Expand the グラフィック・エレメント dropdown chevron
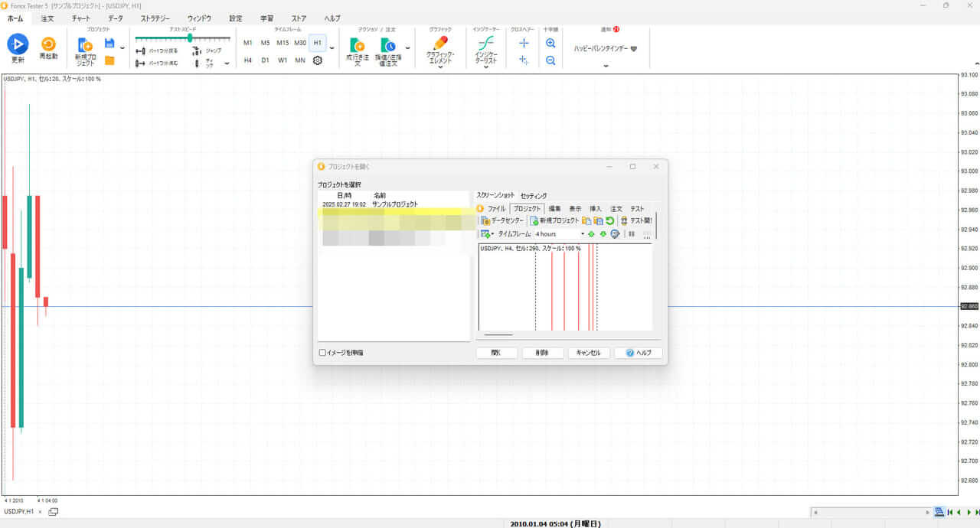The height and width of the screenshot is (528, 980). click(x=440, y=67)
